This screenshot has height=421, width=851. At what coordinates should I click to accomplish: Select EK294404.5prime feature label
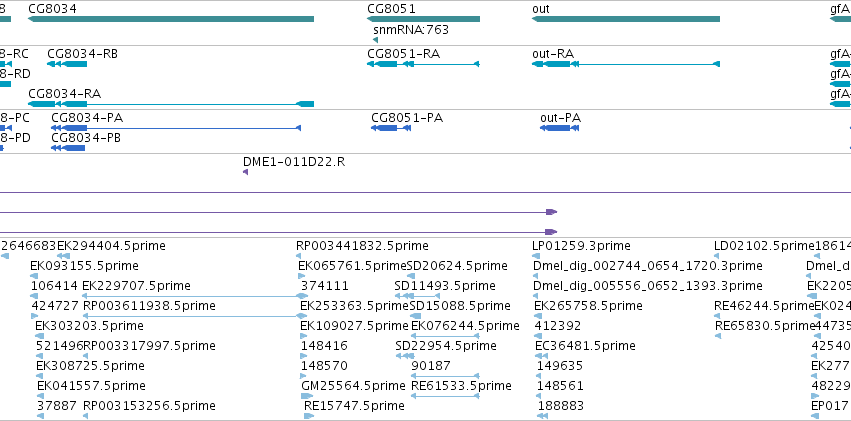(111, 246)
